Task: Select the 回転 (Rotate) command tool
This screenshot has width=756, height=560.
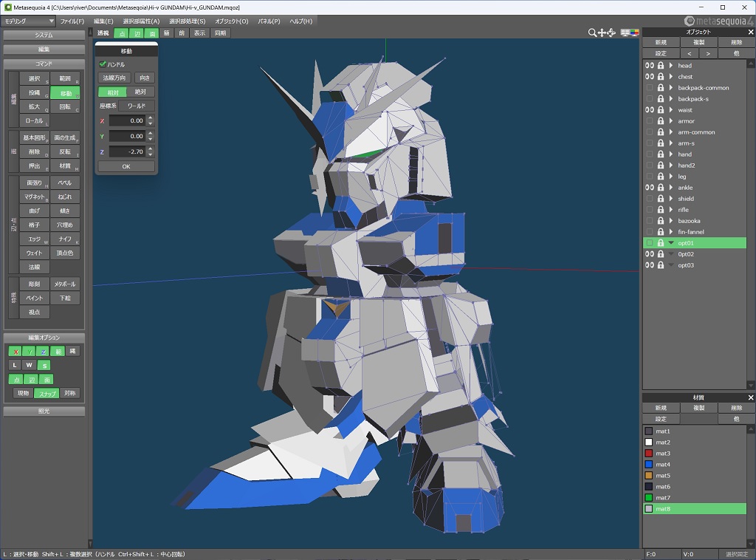Action: (x=65, y=106)
